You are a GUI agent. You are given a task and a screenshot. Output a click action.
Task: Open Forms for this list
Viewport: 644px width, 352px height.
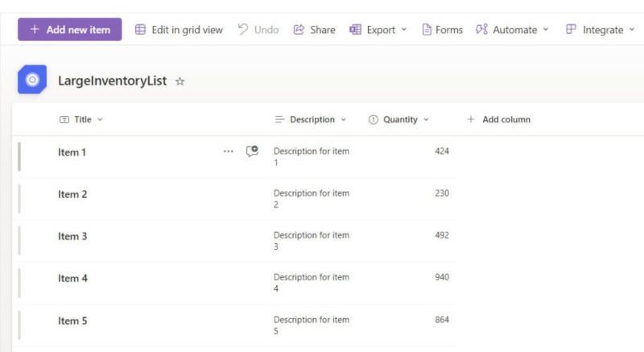[442, 30]
